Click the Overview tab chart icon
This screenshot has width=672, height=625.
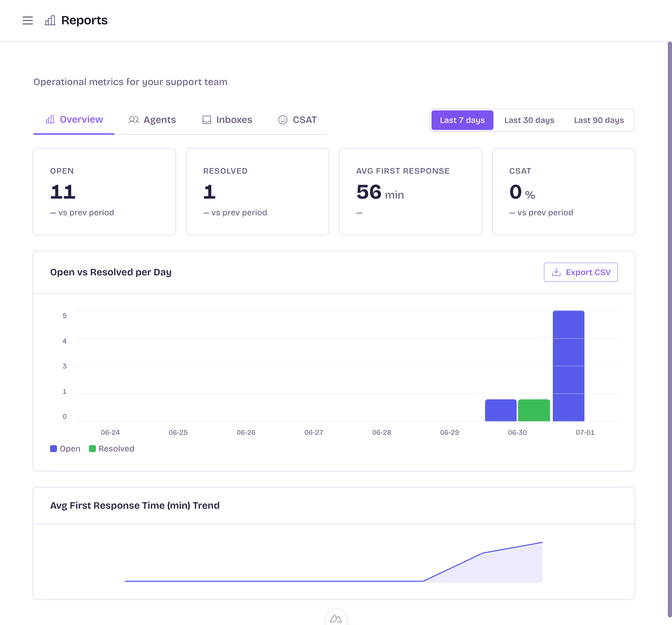[50, 120]
